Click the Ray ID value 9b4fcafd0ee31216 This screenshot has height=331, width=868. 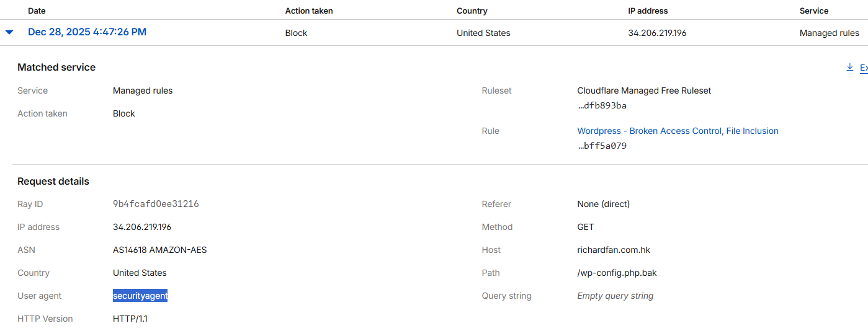pos(156,204)
